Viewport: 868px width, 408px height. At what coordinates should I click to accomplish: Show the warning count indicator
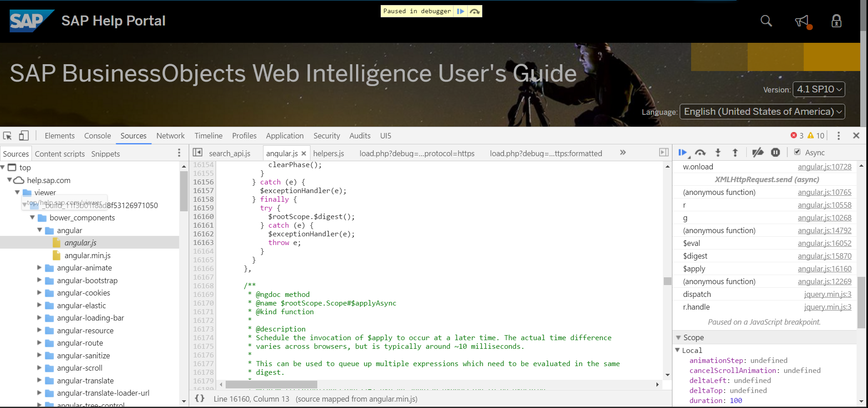coord(816,136)
